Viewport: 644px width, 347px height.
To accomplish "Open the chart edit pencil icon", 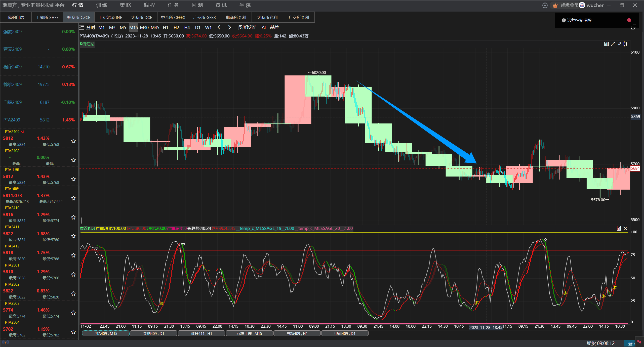I will (619, 44).
